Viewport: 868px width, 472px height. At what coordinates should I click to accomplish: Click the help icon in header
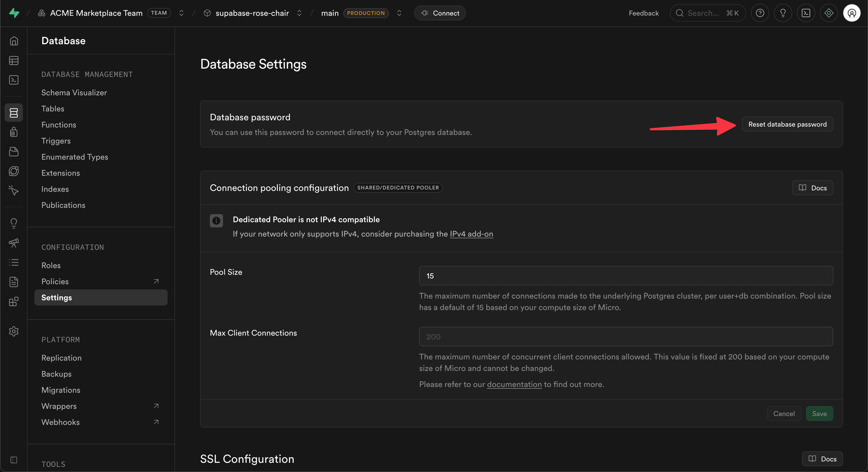tap(760, 13)
